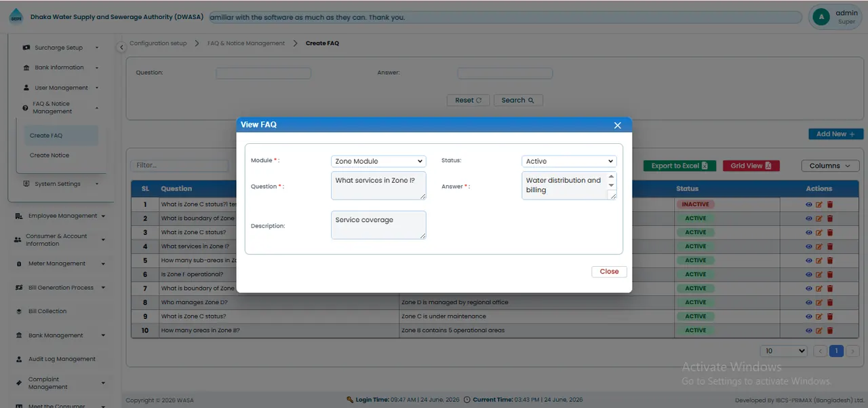The width and height of the screenshot is (868, 408).
Task: Open Audit Log Management
Action: 62,359
